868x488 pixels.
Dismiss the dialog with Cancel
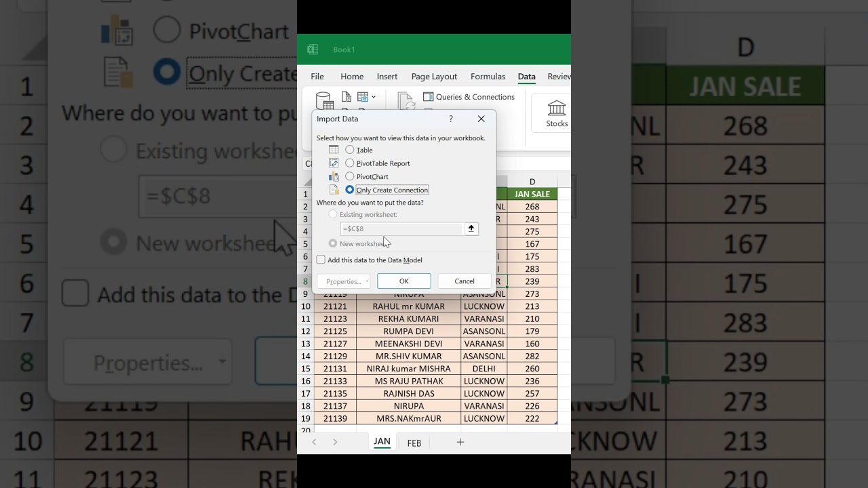coord(464,281)
